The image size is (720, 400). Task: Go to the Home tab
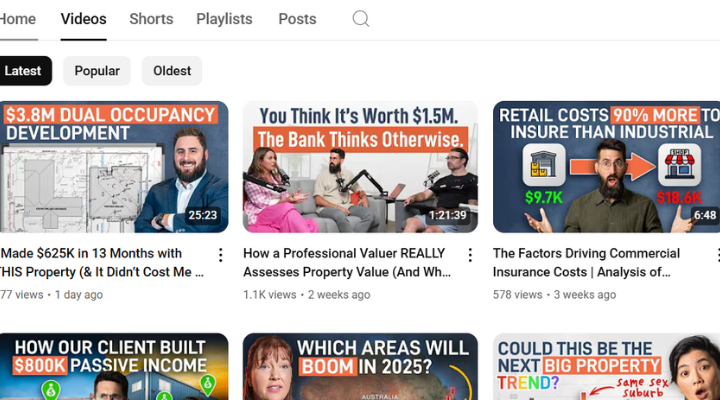(x=17, y=19)
